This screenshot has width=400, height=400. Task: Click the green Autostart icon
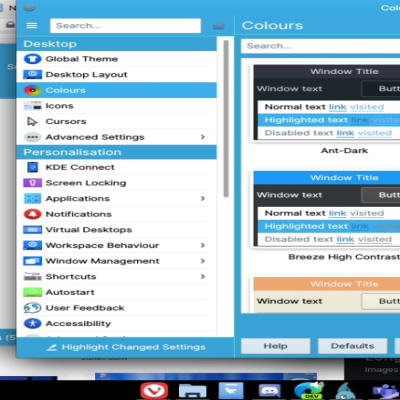32,292
